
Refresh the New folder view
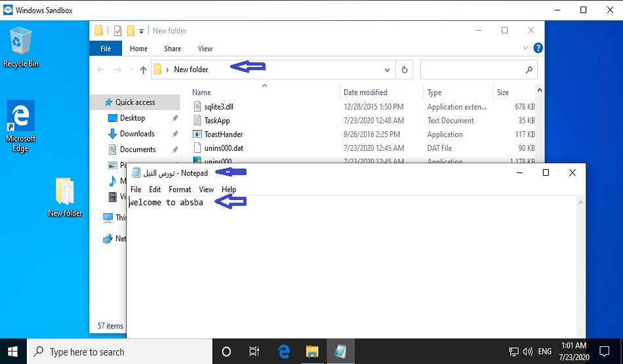tap(405, 70)
